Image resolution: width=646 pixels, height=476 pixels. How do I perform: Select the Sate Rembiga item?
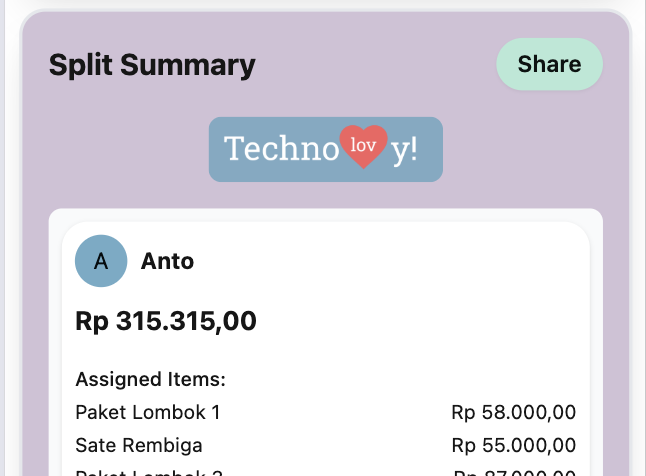pyautogui.click(x=139, y=445)
